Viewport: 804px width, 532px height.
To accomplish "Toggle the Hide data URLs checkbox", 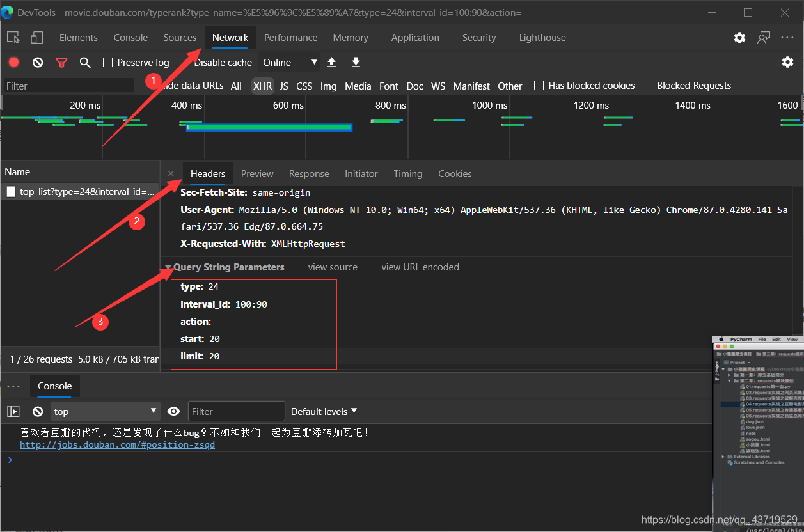I will [149, 85].
